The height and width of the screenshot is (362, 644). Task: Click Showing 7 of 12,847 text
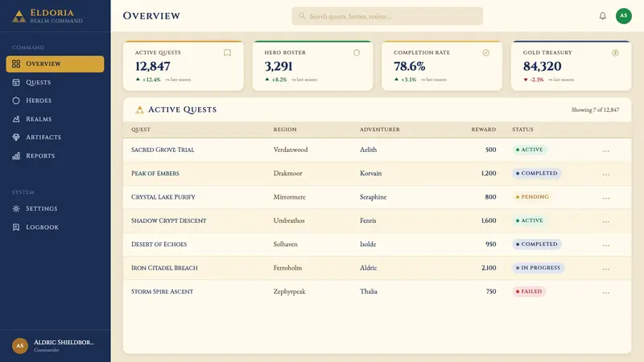pos(595,109)
